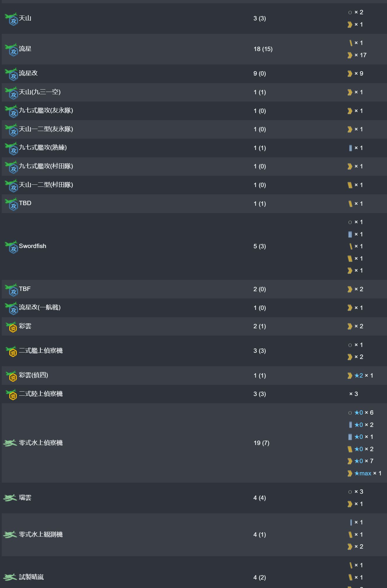Image resolution: width=387 pixels, height=588 pixels.
Task: Click the 九七式艦攻(友永隊) equipment name
Action: (x=46, y=111)
